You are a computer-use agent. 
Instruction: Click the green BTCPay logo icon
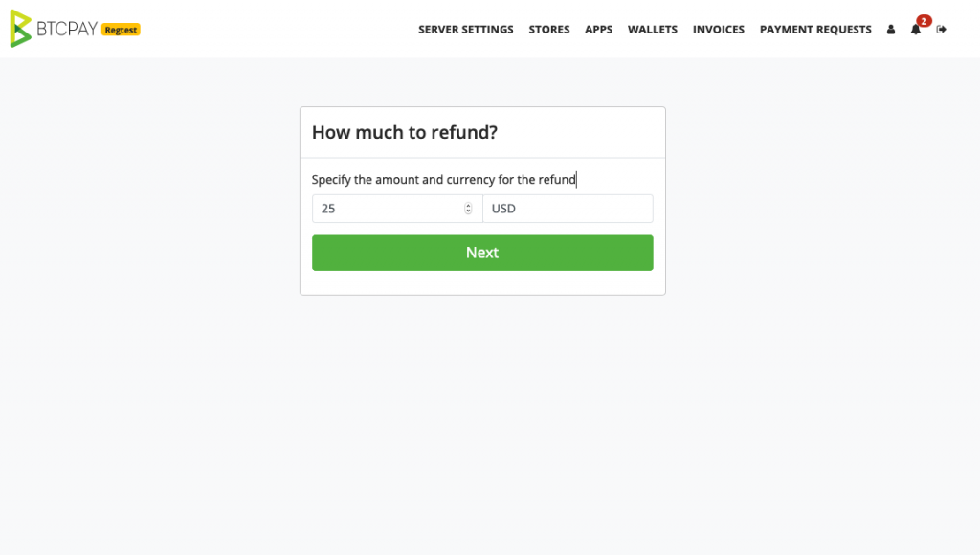click(21, 29)
